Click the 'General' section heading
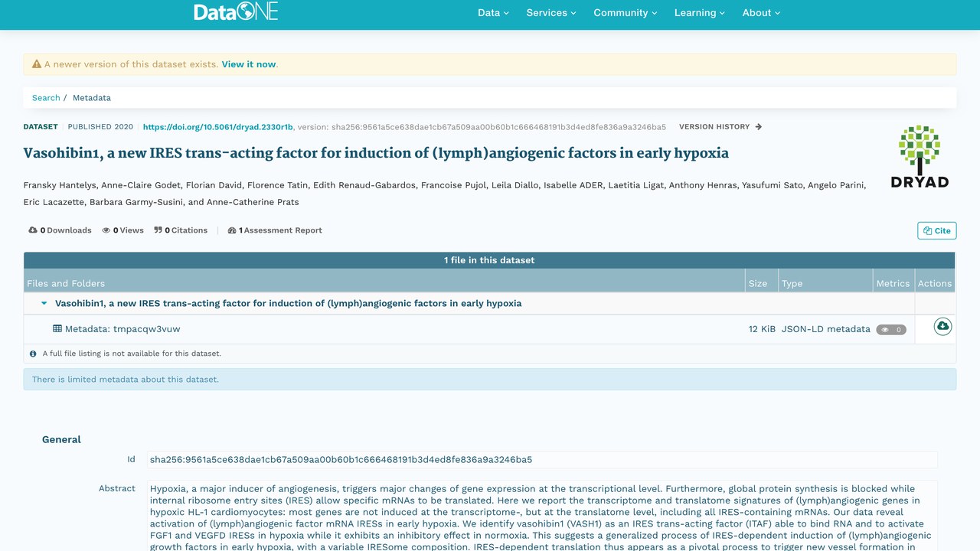 point(61,439)
